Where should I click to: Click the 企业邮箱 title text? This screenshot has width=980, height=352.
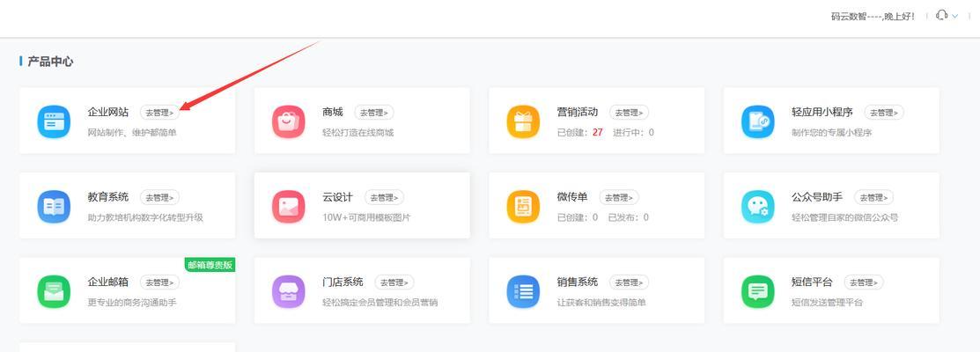(x=108, y=282)
